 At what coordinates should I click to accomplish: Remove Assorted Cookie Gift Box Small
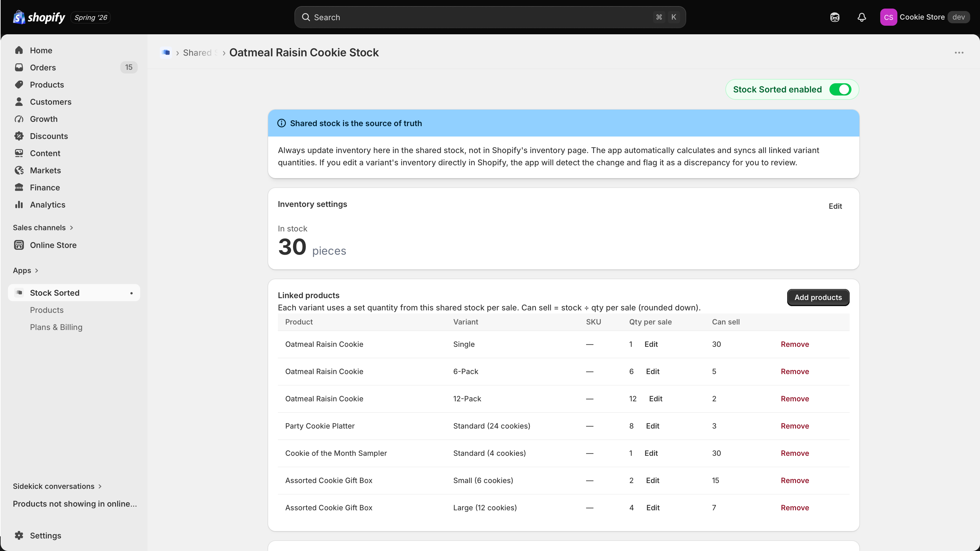pos(795,480)
